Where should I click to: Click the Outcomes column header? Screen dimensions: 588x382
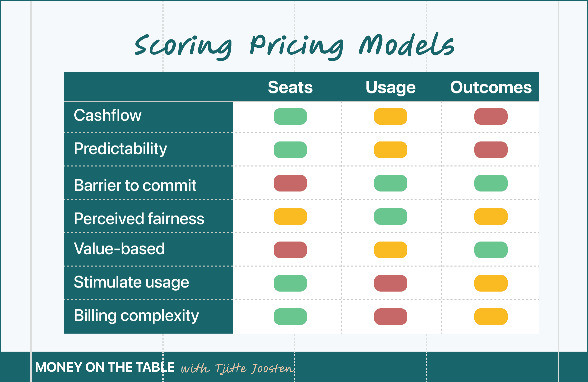point(491,87)
